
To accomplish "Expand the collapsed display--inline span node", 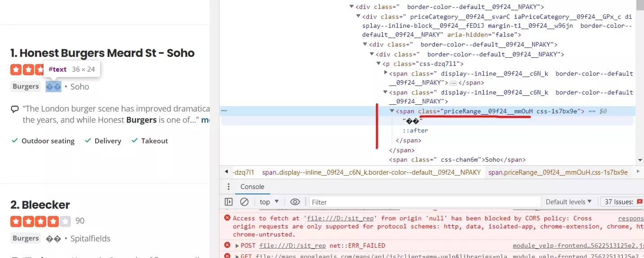I will click(386, 73).
